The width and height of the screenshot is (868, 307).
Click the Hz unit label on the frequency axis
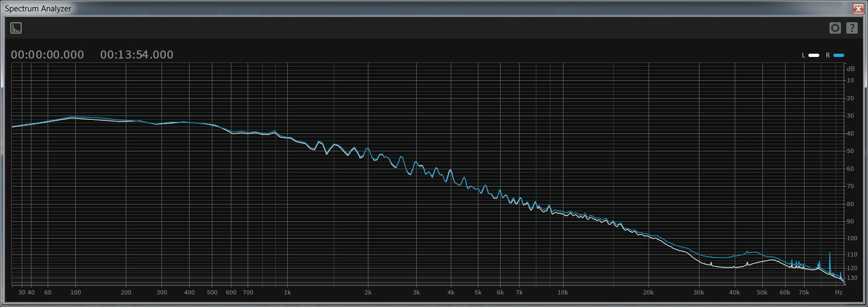pos(839,292)
